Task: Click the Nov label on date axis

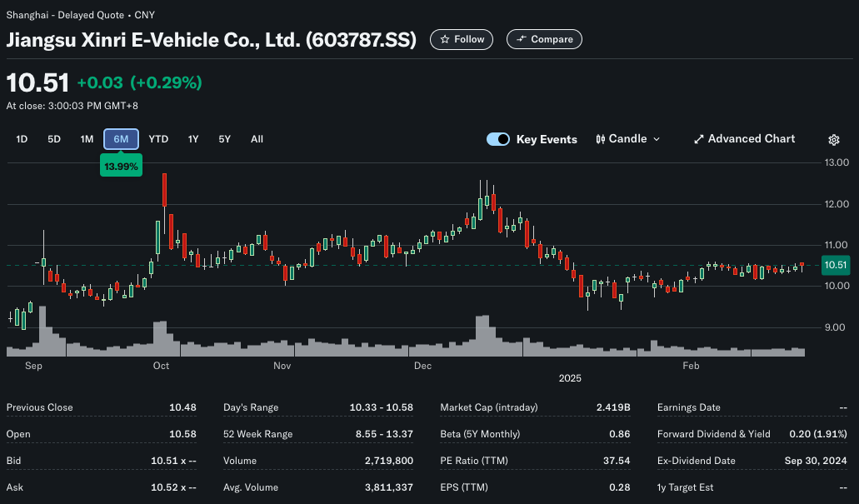Action: 282,366
